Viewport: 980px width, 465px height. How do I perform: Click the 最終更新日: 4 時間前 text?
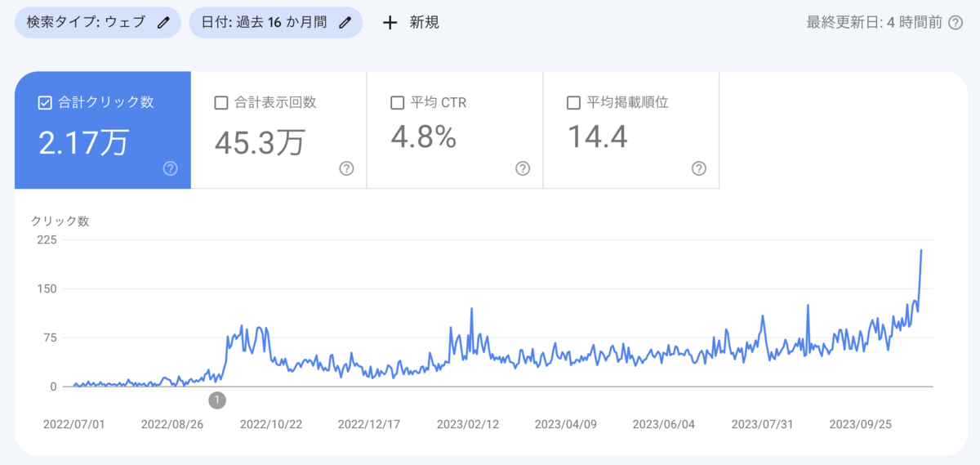coord(875,23)
